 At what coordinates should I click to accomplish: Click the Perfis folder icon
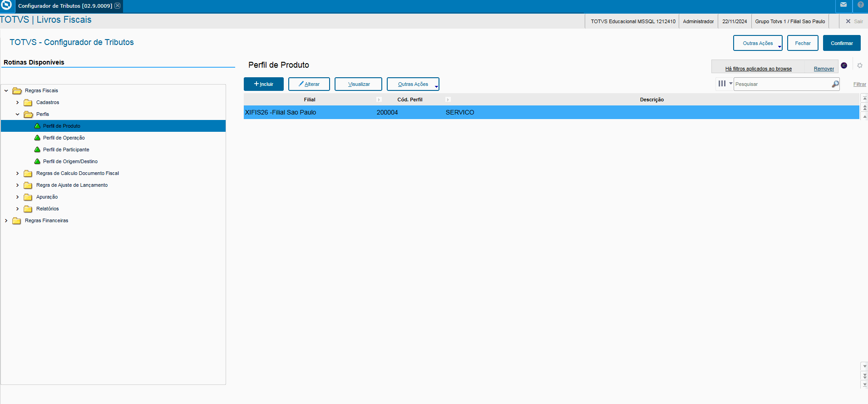click(28, 114)
